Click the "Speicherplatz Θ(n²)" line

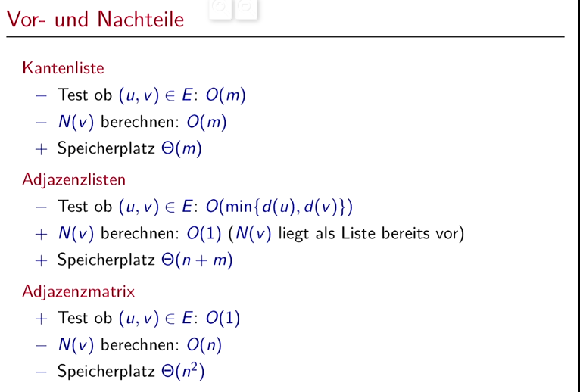pos(131,372)
